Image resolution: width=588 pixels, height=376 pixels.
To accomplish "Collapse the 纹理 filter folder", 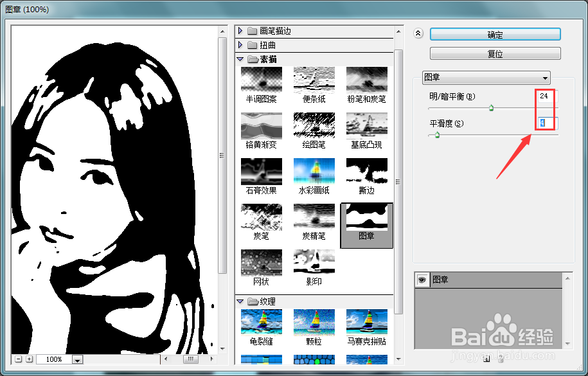I will coord(240,301).
